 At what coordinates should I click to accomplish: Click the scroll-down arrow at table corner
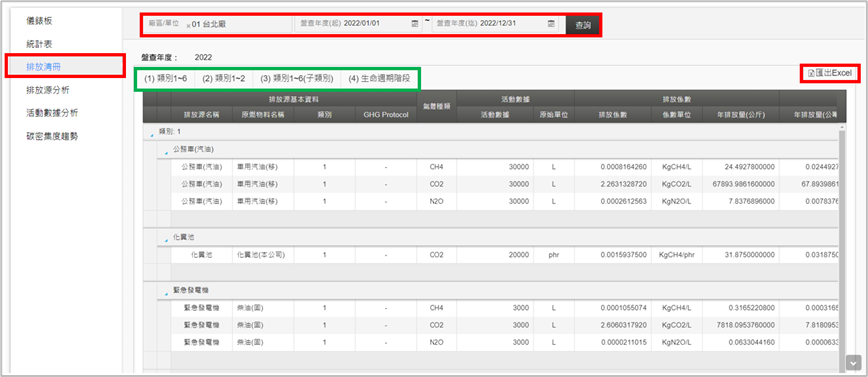(853, 363)
